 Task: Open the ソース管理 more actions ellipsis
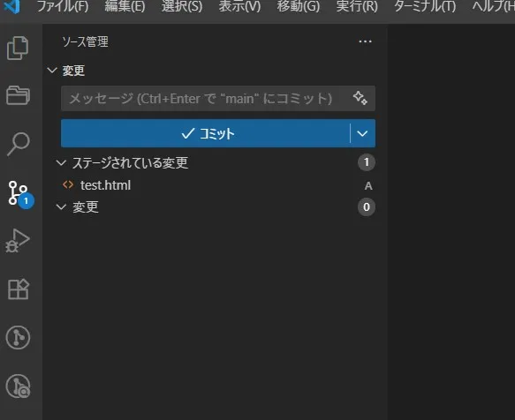point(365,41)
